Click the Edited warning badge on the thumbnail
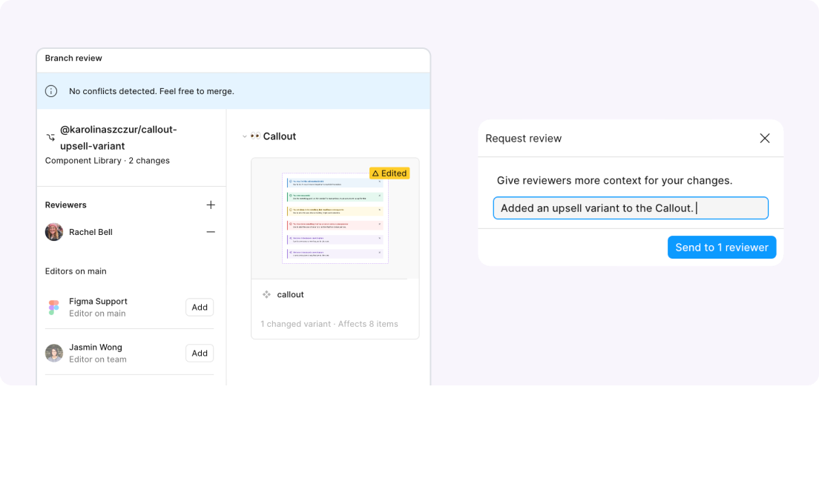This screenshot has width=819, height=504. [389, 173]
